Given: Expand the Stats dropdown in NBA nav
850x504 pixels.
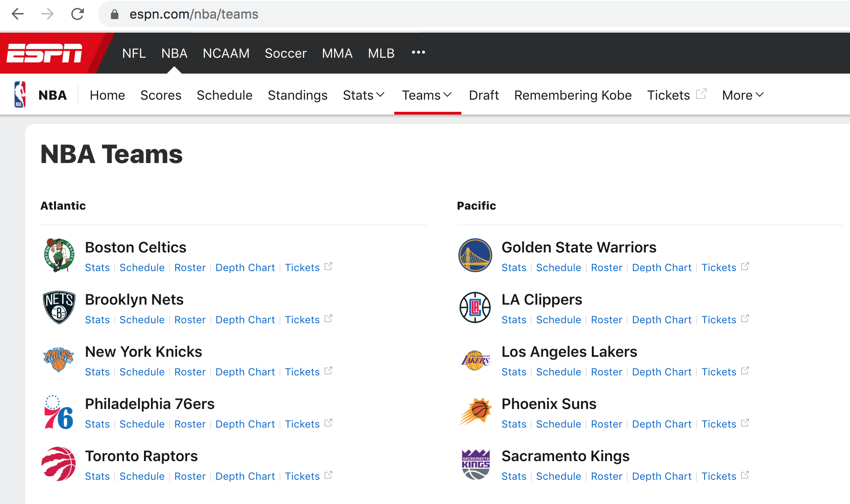Looking at the screenshot, I should coord(363,95).
